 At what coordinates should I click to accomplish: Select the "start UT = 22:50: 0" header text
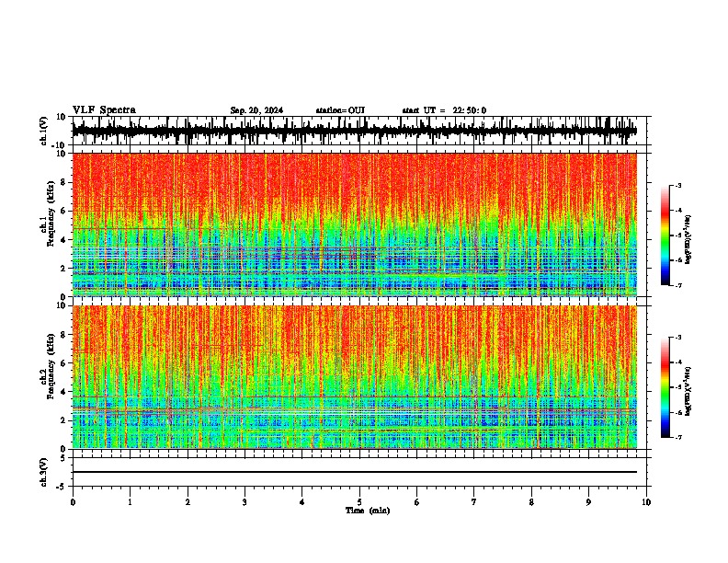(444, 110)
